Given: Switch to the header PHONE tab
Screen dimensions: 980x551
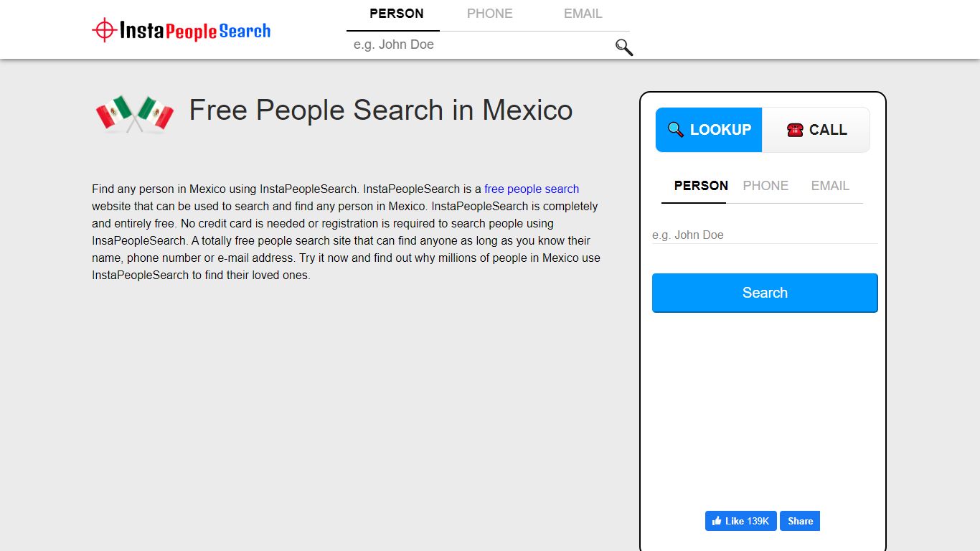Looking at the screenshot, I should [x=489, y=14].
